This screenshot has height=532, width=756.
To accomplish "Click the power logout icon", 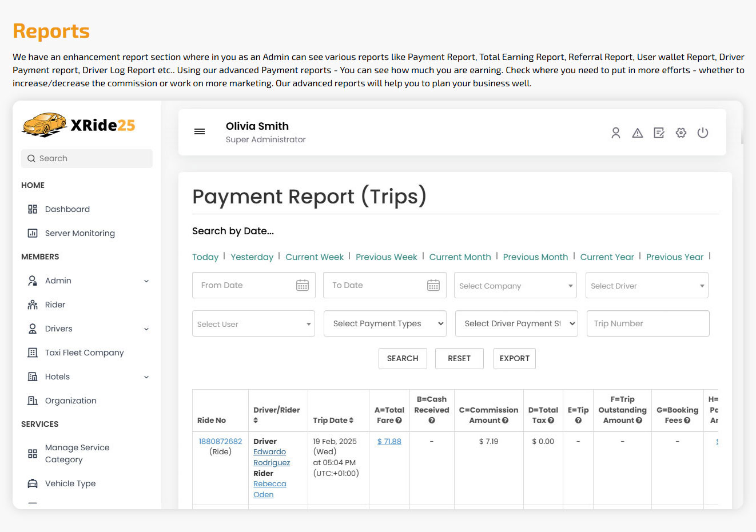I will point(703,133).
